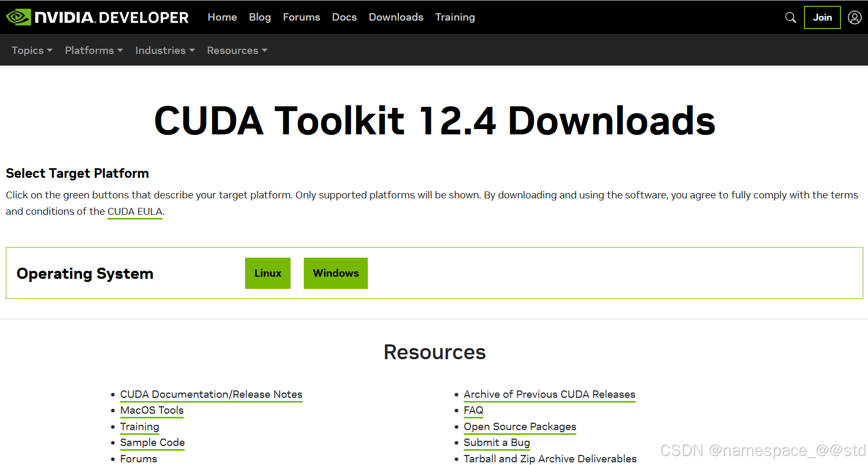Click the Select Target Platform heading

77,174
